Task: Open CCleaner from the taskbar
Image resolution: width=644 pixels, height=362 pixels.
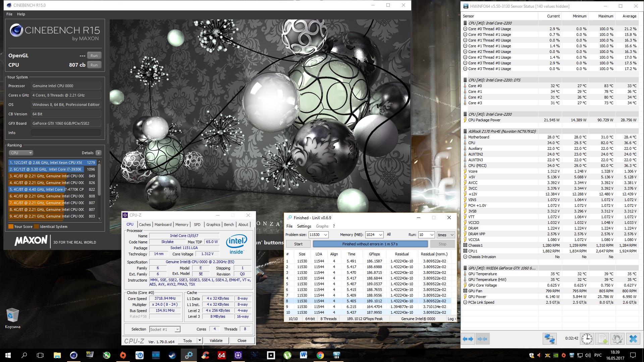Action: (205, 355)
